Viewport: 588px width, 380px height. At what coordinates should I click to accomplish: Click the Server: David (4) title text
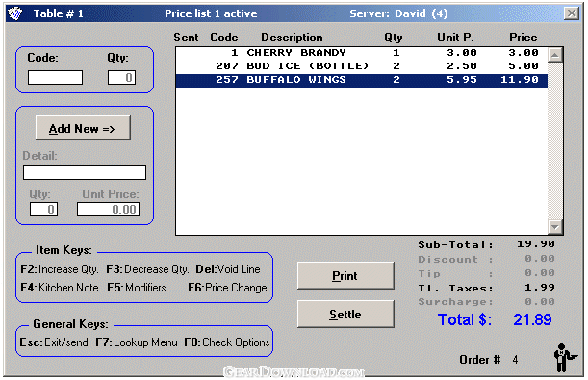coord(398,13)
